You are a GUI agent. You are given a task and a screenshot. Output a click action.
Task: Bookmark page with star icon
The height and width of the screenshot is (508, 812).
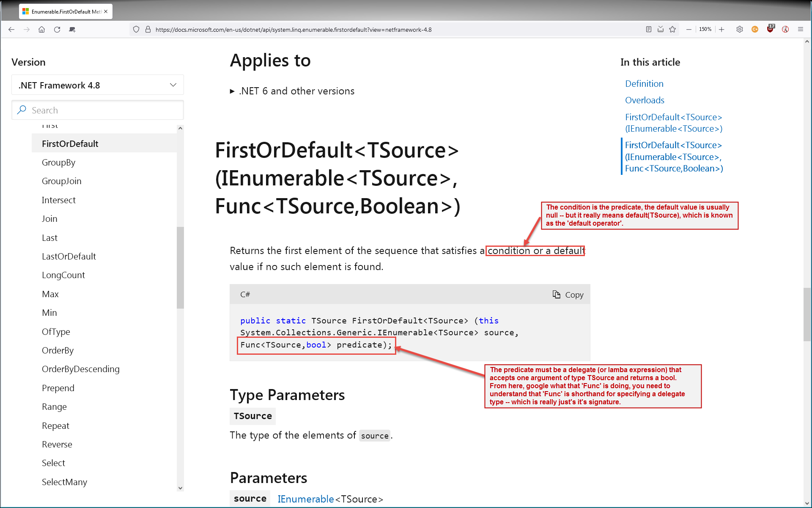(x=672, y=29)
